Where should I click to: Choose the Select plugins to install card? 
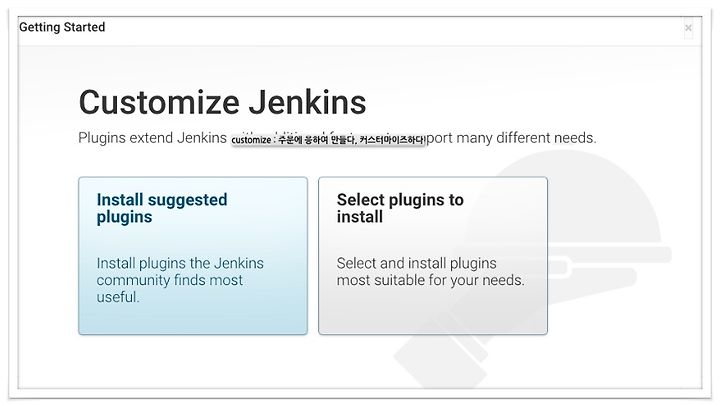[x=433, y=256]
